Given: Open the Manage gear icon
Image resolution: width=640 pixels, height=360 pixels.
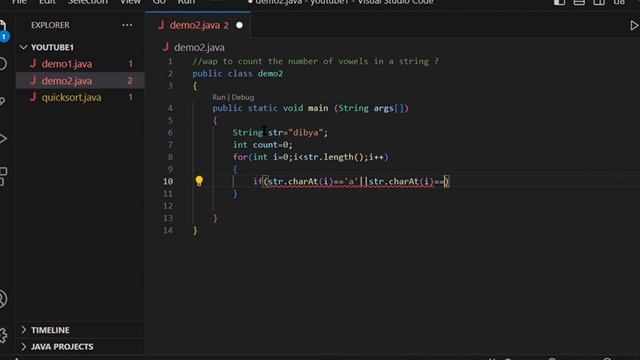Looking at the screenshot, I should pyautogui.click(x=3, y=336).
